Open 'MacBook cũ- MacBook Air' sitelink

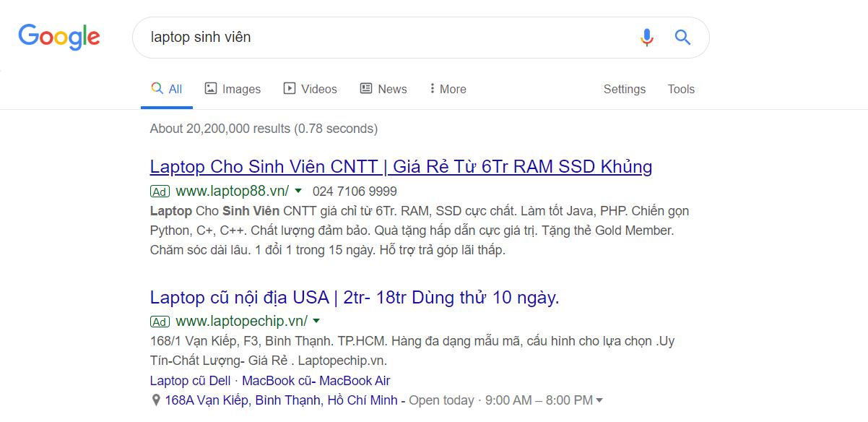point(316,380)
